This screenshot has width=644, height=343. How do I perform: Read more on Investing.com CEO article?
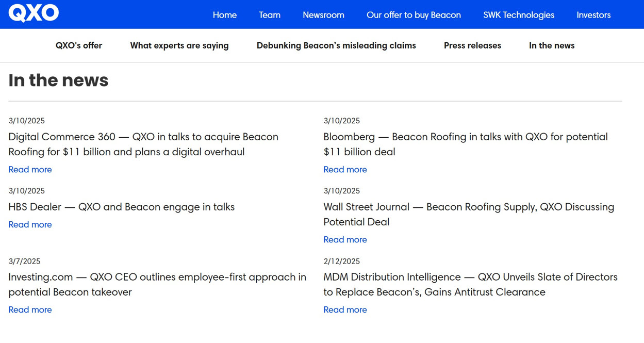click(x=30, y=310)
